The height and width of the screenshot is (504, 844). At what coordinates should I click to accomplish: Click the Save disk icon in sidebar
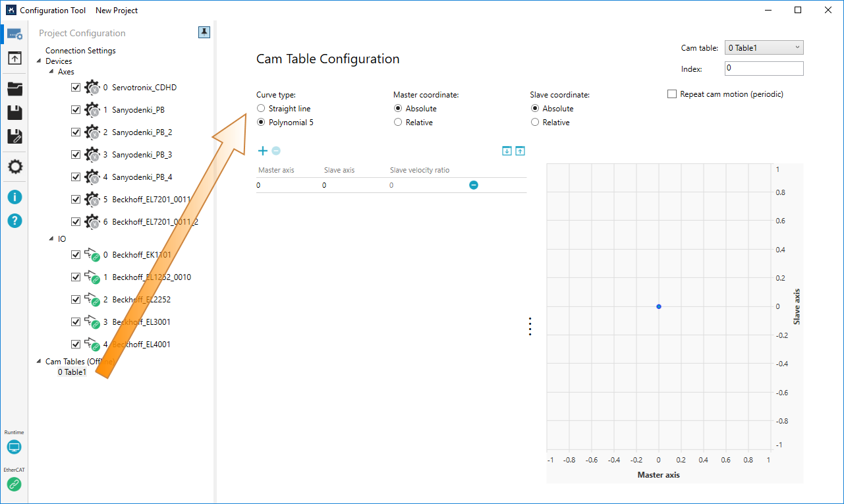[14, 113]
